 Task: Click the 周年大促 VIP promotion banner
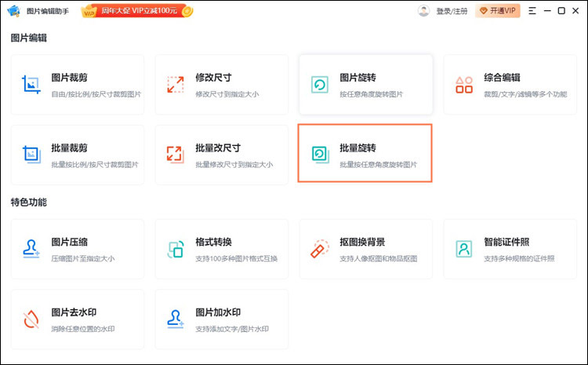click(x=137, y=11)
